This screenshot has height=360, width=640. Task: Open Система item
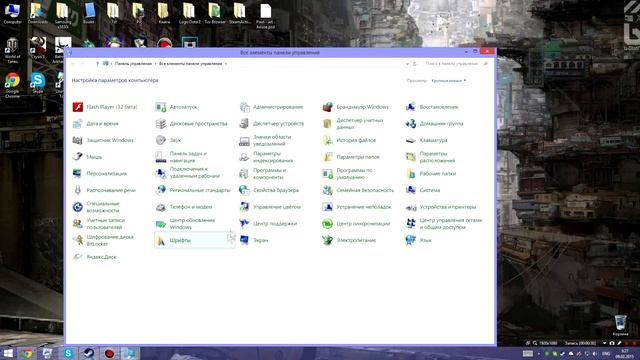click(423, 191)
